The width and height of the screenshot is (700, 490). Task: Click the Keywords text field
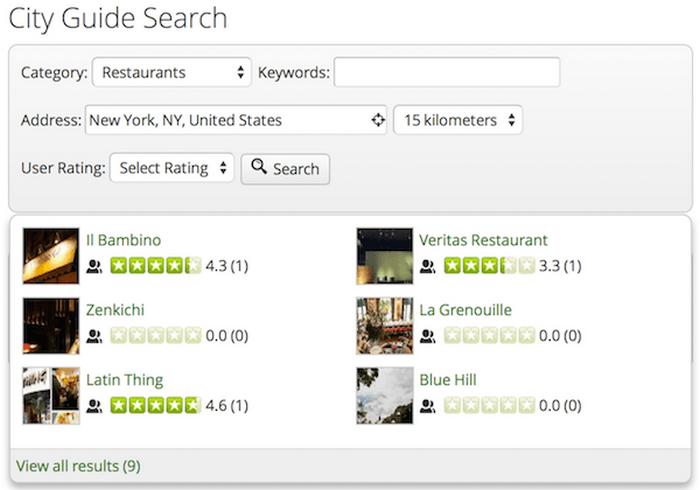tap(446, 73)
